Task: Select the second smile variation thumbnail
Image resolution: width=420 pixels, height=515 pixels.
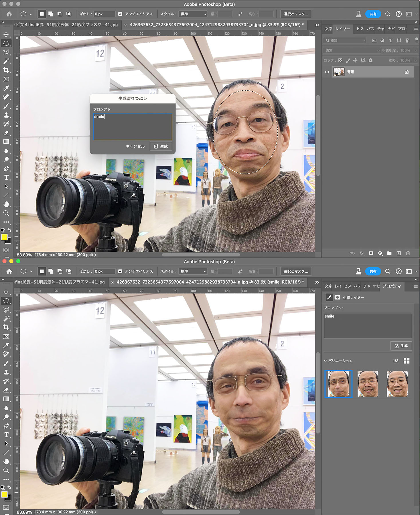Action: point(368,384)
